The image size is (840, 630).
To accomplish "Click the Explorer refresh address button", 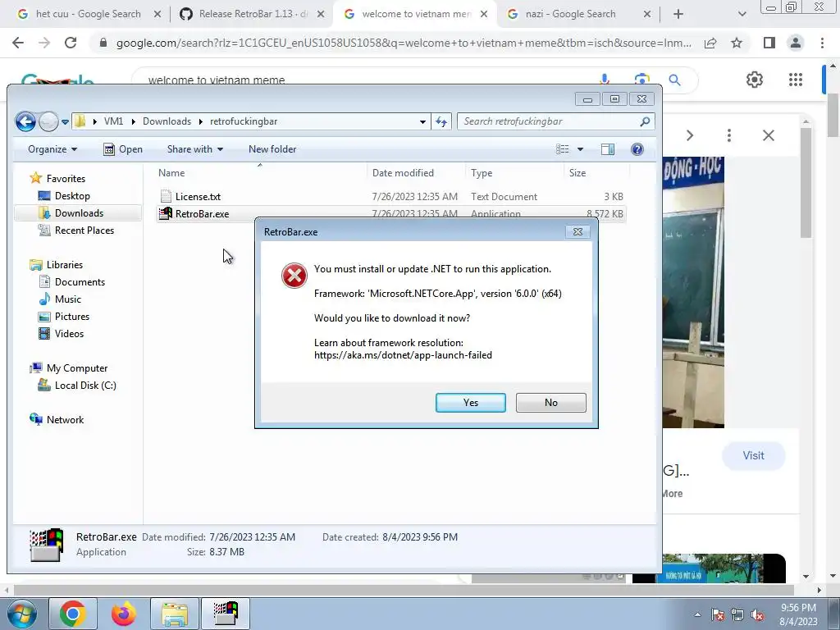I will coord(441,121).
